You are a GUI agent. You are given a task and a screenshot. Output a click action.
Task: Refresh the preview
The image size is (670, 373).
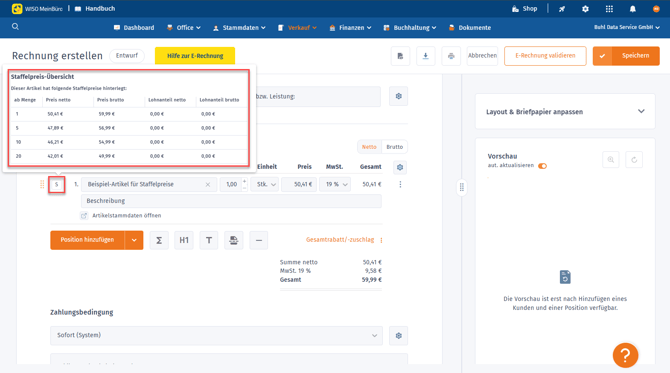[x=634, y=160]
